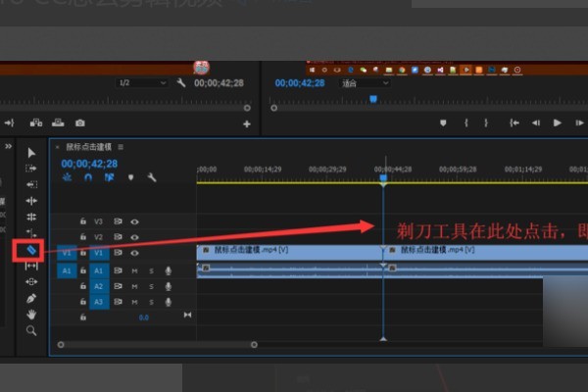
Task: Click the Export Frame camera icon
Action: (x=79, y=122)
